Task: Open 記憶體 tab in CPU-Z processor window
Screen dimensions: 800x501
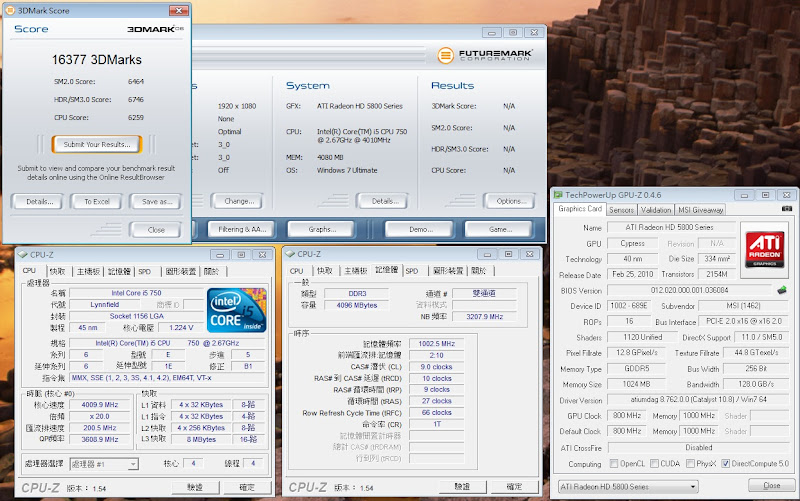Action: pyautogui.click(x=119, y=271)
